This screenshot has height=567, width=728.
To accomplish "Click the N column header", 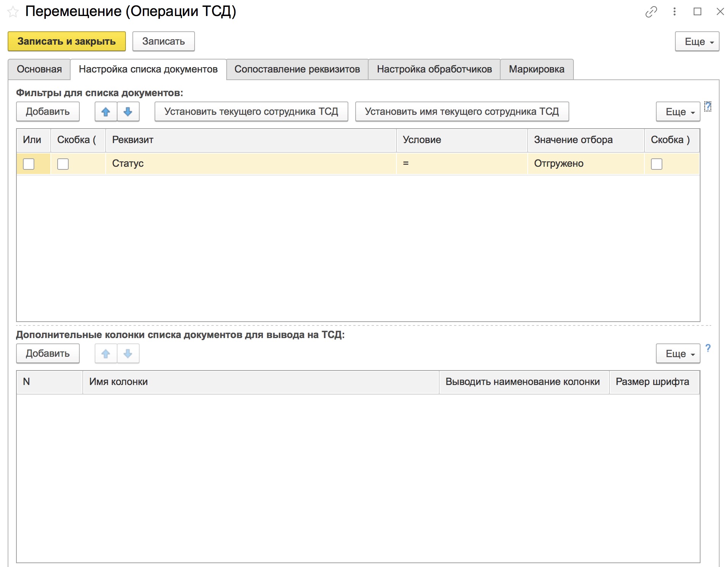I will point(50,382).
